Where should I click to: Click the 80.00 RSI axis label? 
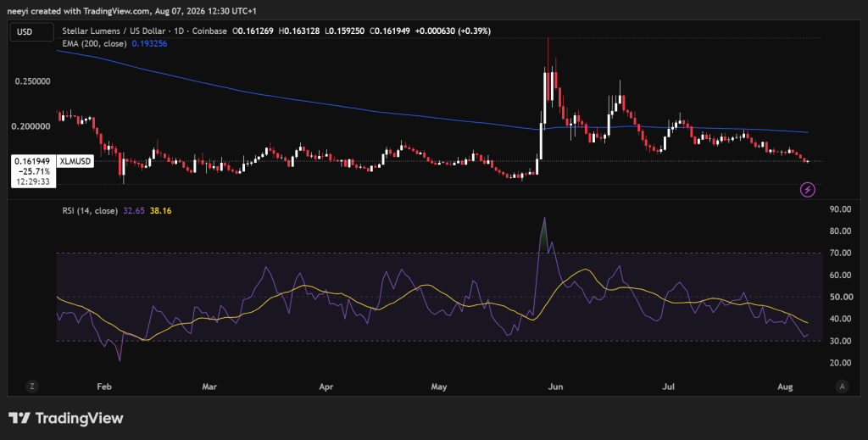point(840,231)
